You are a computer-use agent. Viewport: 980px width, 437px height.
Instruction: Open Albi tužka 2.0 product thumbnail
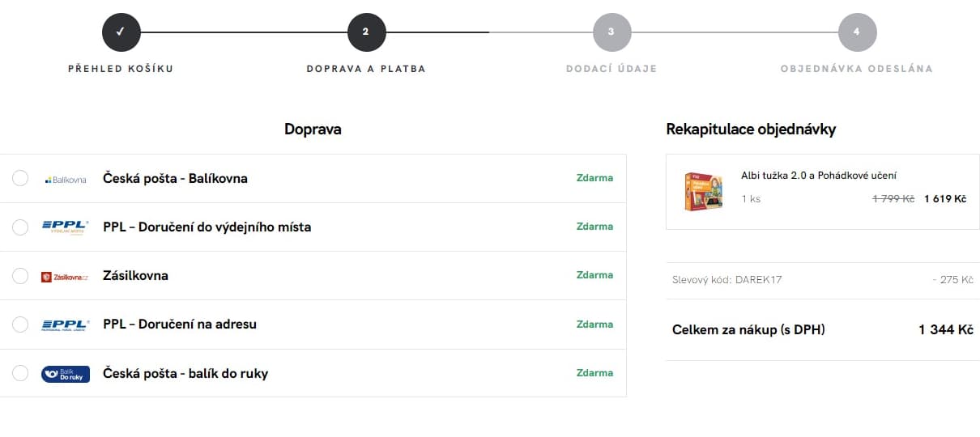(x=702, y=192)
